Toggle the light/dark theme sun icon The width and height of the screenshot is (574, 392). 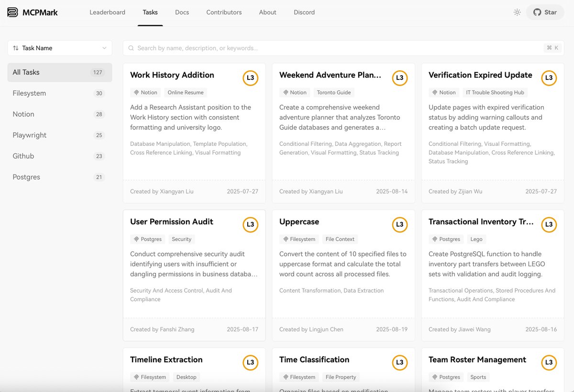(517, 12)
